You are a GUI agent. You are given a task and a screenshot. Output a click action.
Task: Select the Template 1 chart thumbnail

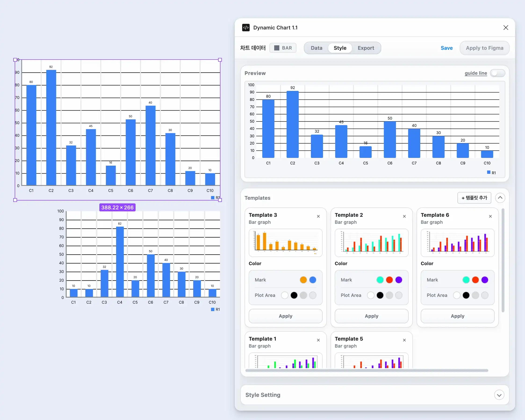285,360
